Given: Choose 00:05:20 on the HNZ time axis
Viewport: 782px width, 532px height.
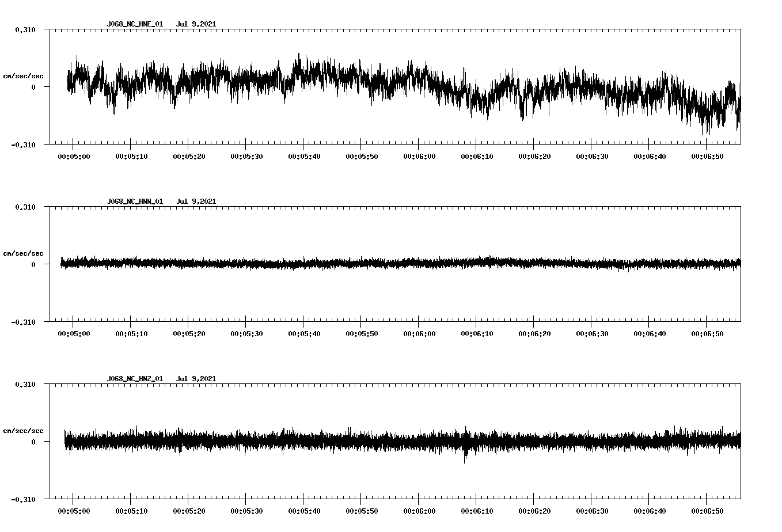Looking at the screenshot, I should (x=189, y=511).
